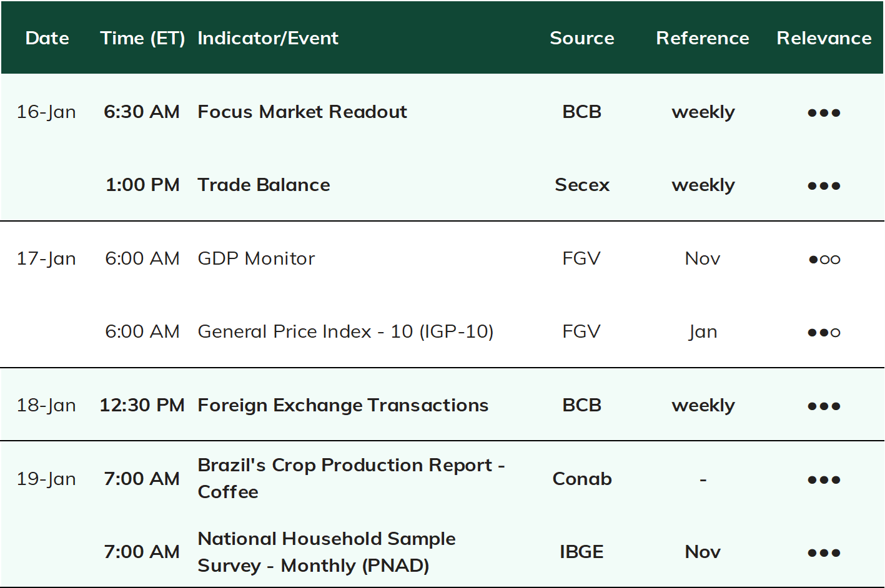The height and width of the screenshot is (588, 885).
Task: Click the Foreign Exchange Transactions relevance dots
Action: coord(824,406)
